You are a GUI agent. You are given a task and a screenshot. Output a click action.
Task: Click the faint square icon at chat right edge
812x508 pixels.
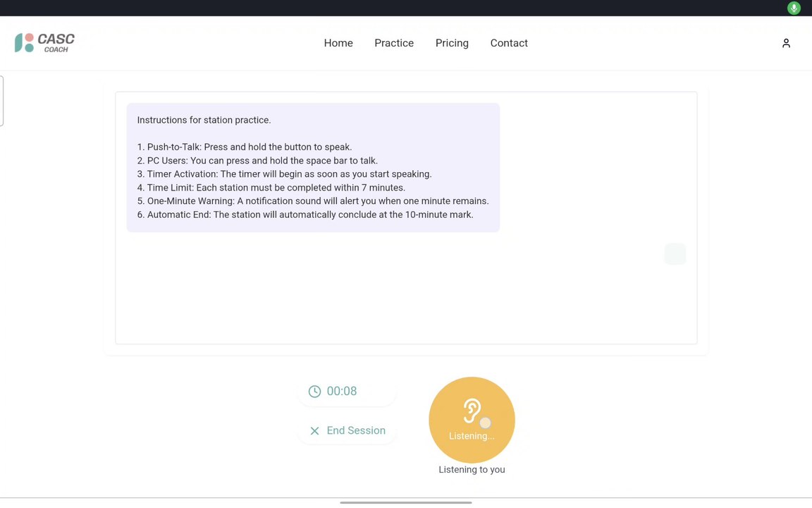(x=675, y=254)
